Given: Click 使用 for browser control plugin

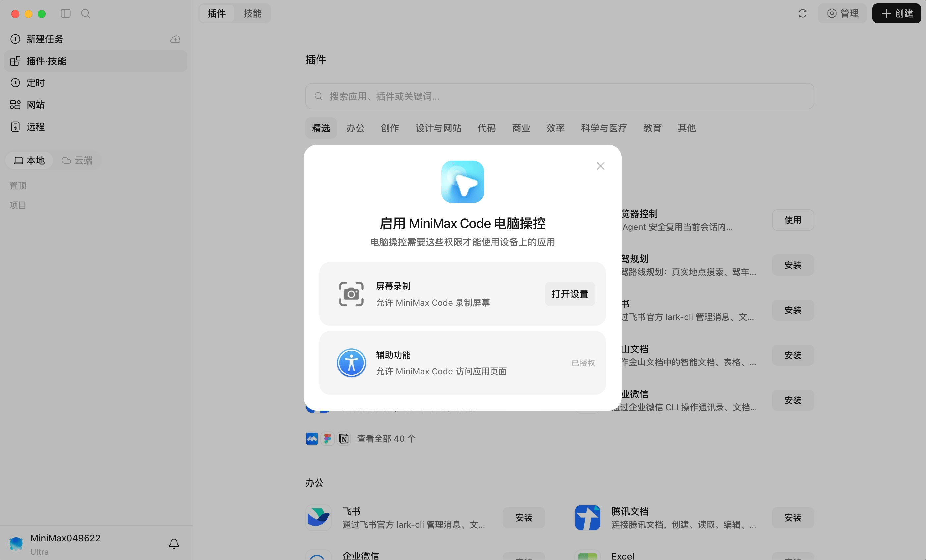Looking at the screenshot, I should click(792, 220).
